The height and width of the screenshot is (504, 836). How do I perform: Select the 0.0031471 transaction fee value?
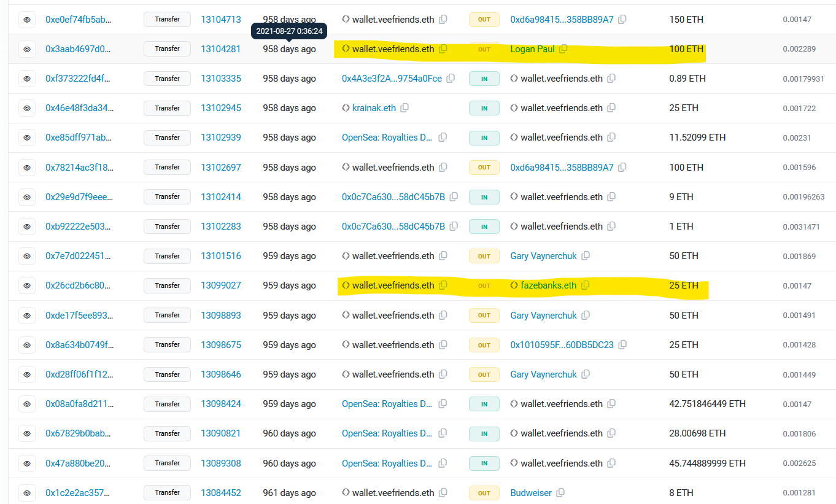pyautogui.click(x=801, y=227)
